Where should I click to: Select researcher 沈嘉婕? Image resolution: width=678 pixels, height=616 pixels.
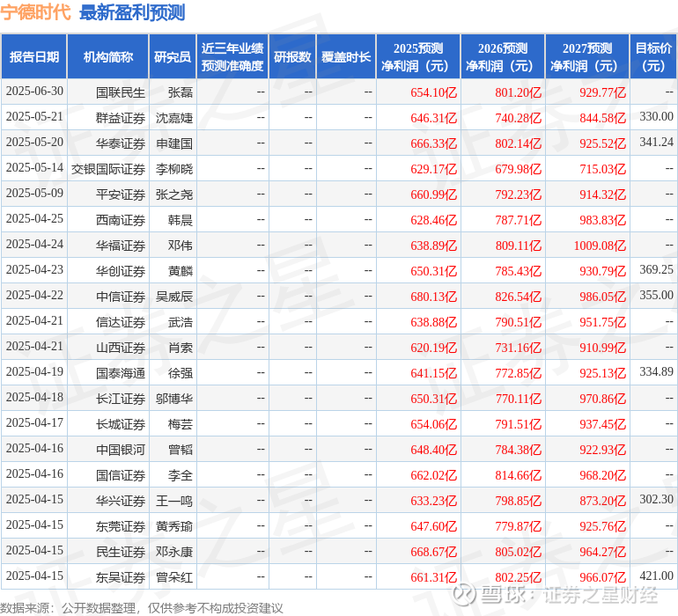point(173,118)
